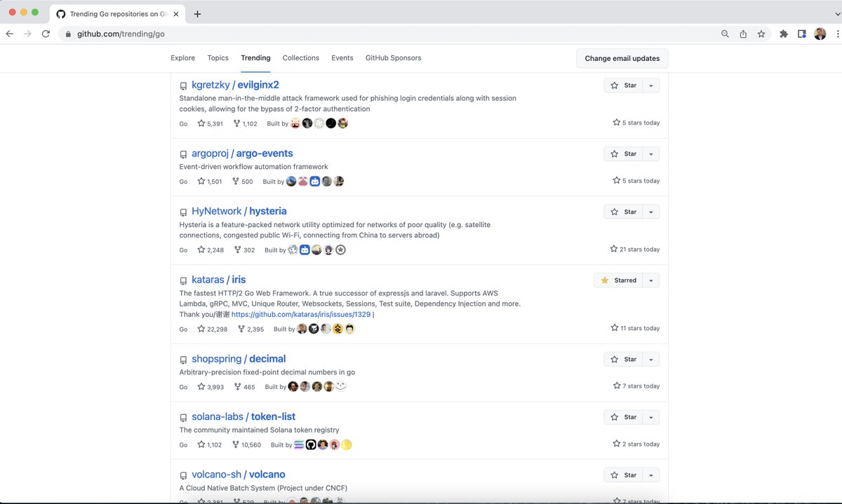Star the kgretzky/evilginx2 repository

tap(623, 86)
